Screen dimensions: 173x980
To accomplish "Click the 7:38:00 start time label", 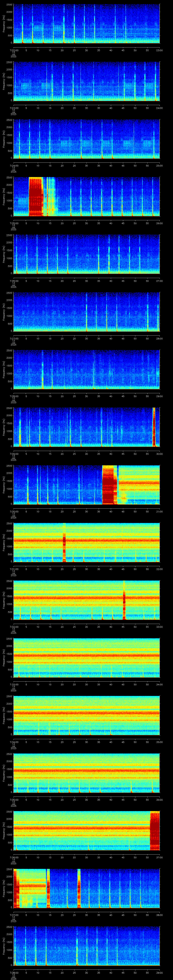I will (14, 973).
